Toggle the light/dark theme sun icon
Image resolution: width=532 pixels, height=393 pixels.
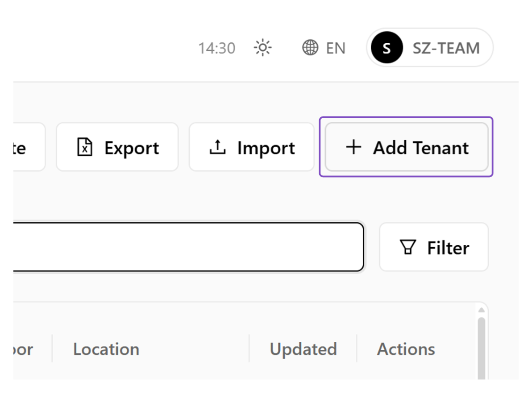[x=262, y=47]
